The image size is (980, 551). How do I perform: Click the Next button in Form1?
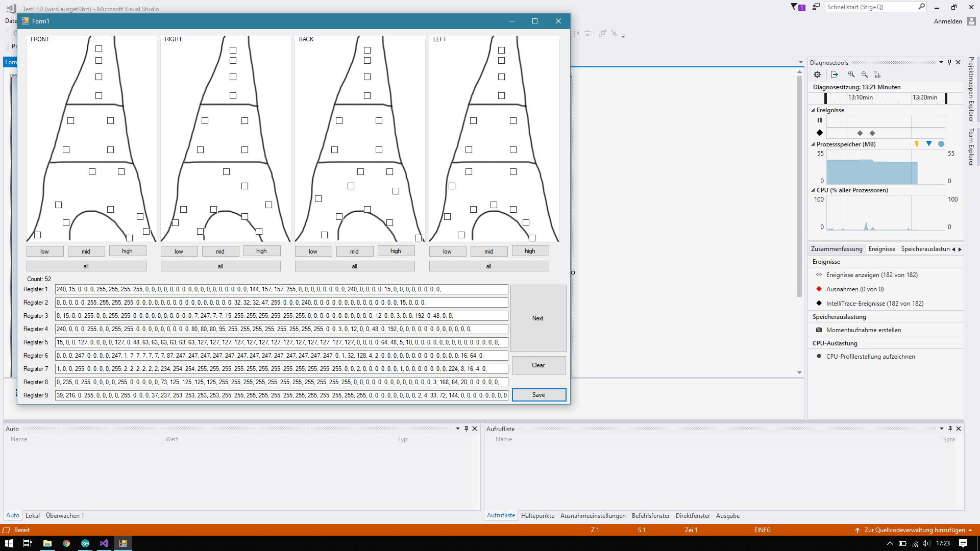[x=538, y=318]
